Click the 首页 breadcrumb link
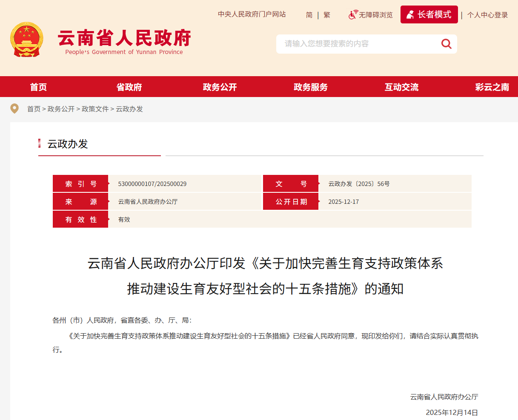This screenshot has width=518, height=420. pos(34,109)
